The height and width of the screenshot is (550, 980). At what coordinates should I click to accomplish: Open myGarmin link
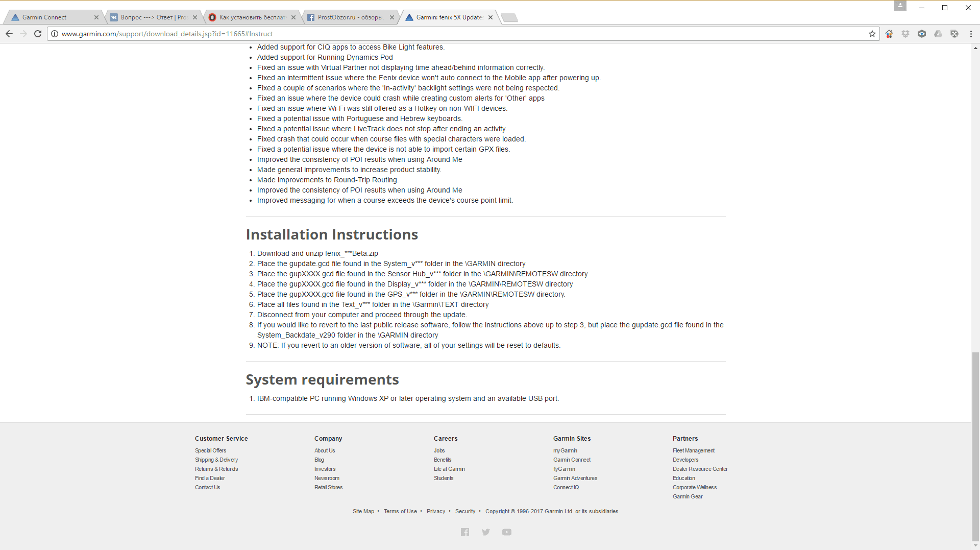pos(565,450)
